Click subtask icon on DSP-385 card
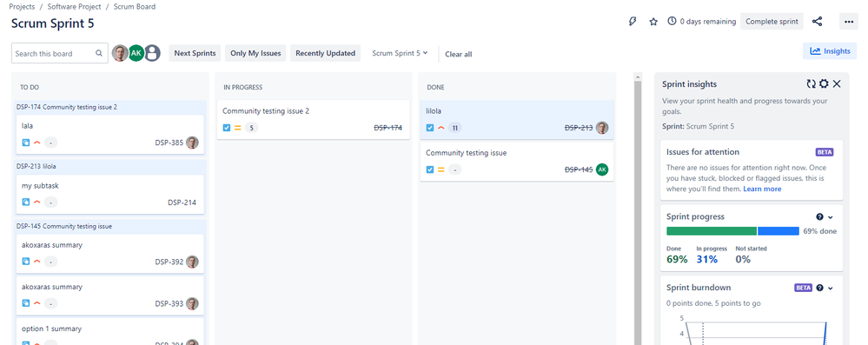 click(x=25, y=143)
